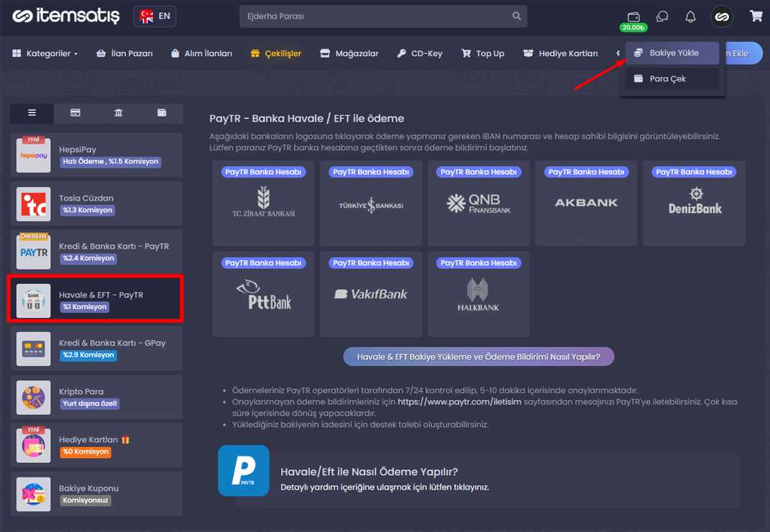Open the notifications bell
The image size is (770, 532).
point(690,17)
